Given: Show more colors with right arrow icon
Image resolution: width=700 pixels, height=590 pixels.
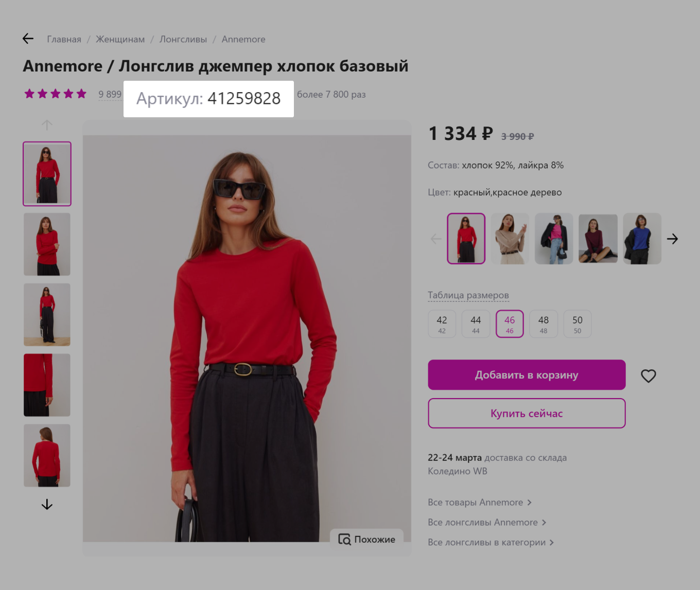Looking at the screenshot, I should coord(672,239).
